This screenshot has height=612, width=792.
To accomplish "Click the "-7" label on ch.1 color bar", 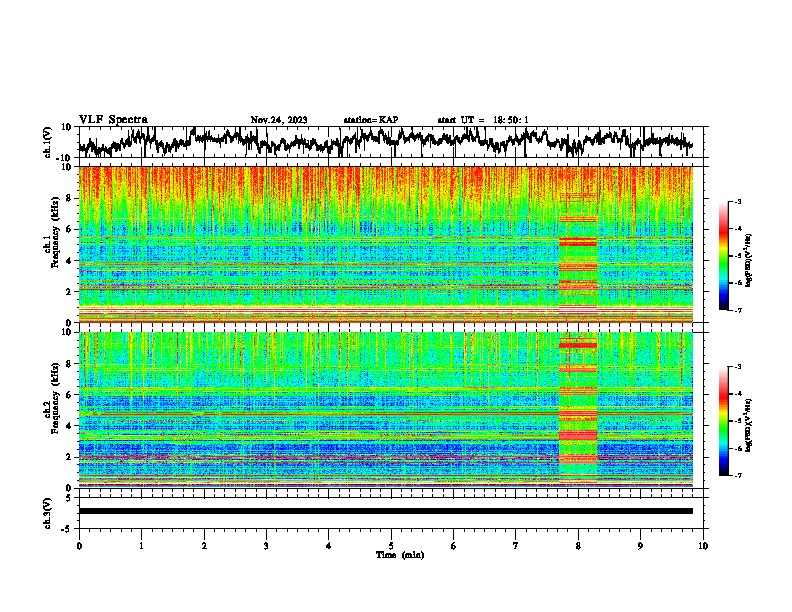I will coord(737,310).
